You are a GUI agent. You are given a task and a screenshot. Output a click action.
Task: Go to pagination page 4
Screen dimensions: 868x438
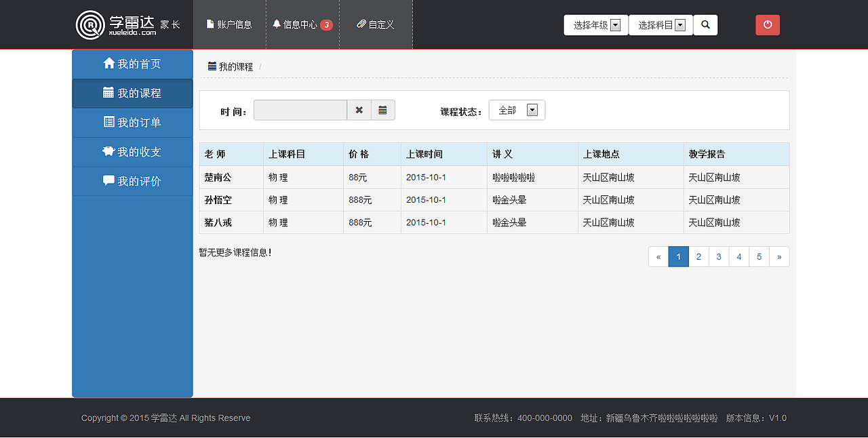[x=739, y=257]
